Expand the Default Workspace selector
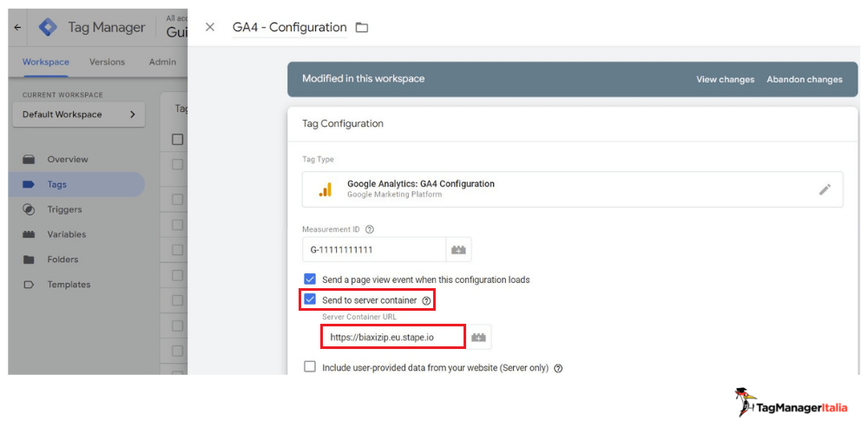The height and width of the screenshot is (434, 868). pos(79,115)
